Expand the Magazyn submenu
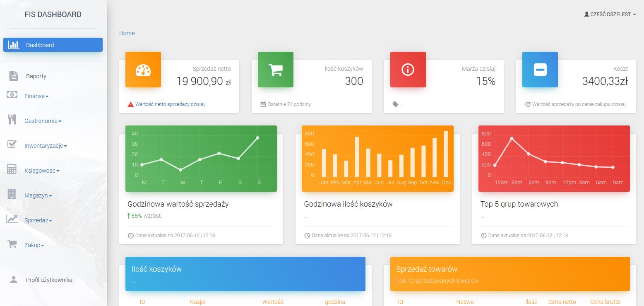644x306 pixels. (x=38, y=195)
